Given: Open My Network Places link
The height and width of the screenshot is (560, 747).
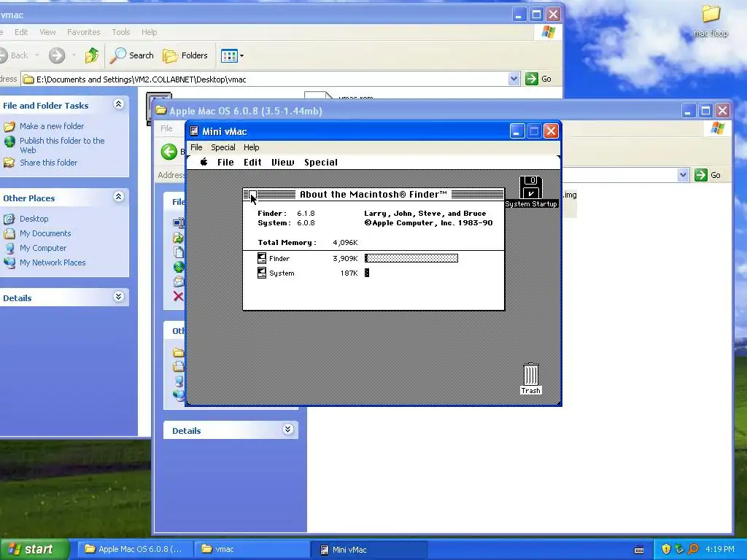Looking at the screenshot, I should 53,262.
